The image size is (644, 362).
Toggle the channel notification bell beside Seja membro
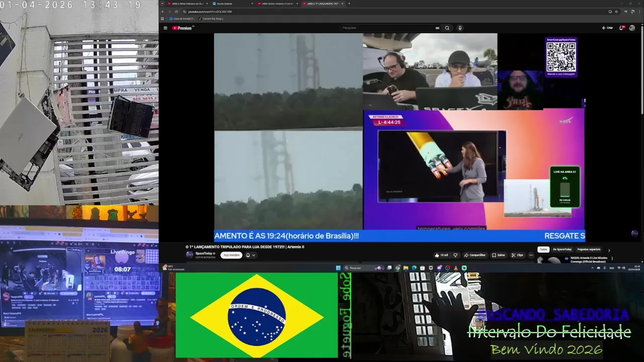click(248, 255)
